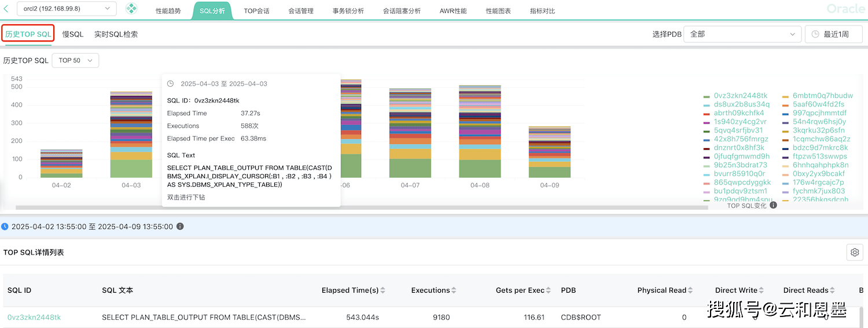This screenshot has width=868, height=328.
Task: Open the 最近1周 time range button
Action: tap(833, 34)
